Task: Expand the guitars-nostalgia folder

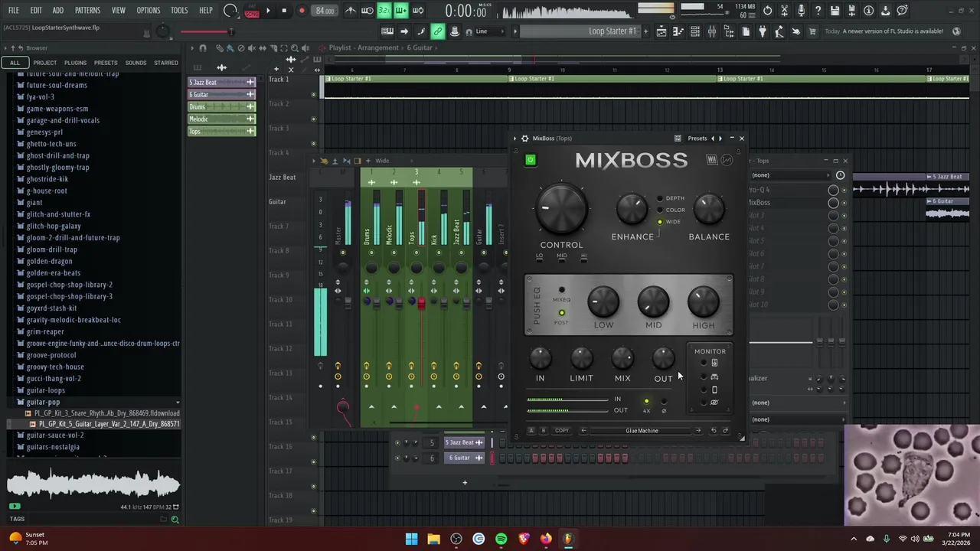Action: pos(53,447)
